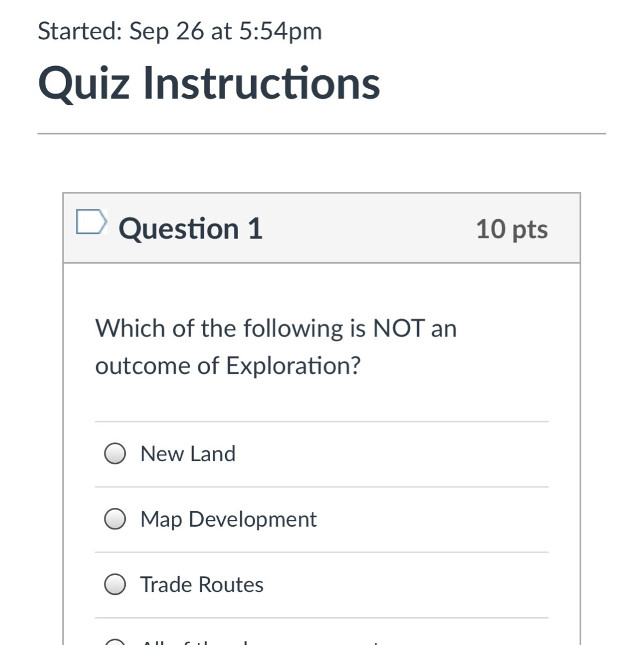Viewport: 644px width, 645px height.
Task: Click the 'Quiz Instructions' title
Action: [209, 83]
